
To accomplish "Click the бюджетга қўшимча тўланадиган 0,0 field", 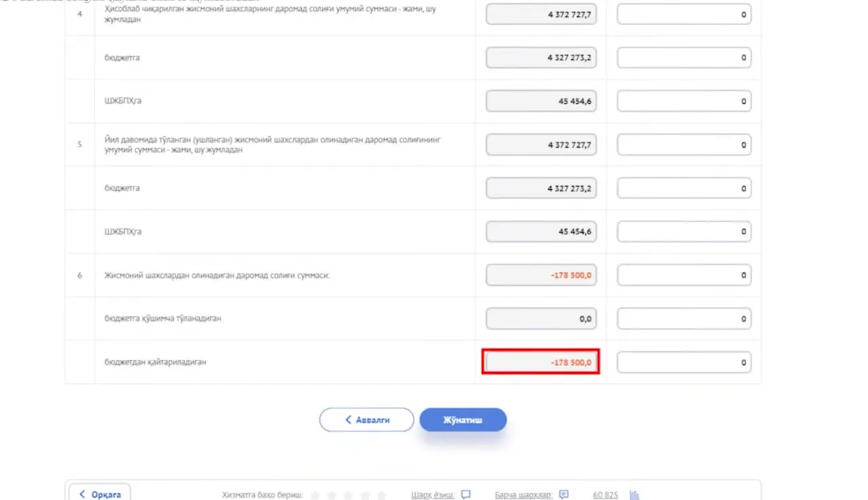I will pos(540,318).
